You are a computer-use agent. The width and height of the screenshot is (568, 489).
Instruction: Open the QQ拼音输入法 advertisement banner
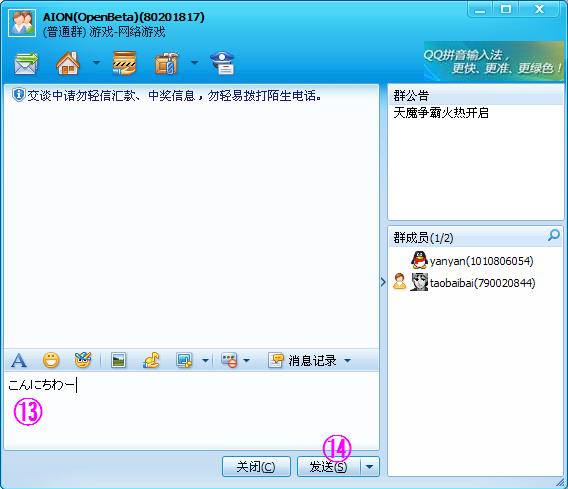point(494,62)
